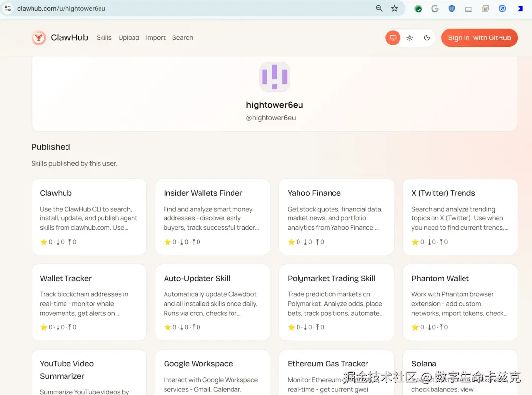The width and height of the screenshot is (532, 395).
Task: Click the Published section heading
Action: click(51, 147)
